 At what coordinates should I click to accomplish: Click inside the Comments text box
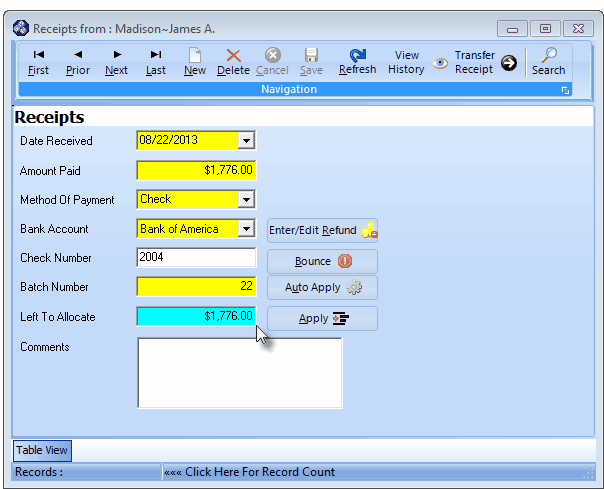click(240, 373)
